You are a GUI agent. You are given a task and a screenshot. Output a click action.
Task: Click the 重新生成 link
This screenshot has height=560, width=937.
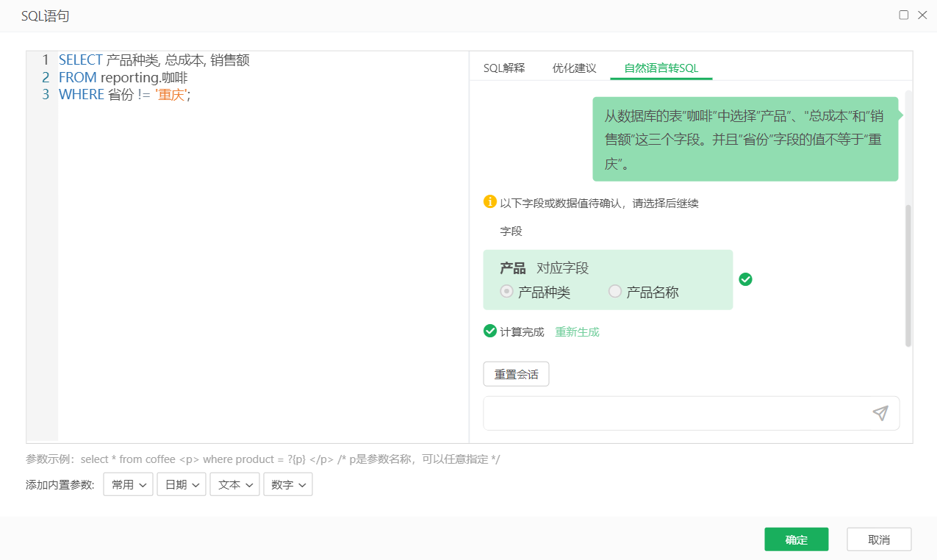tap(577, 332)
